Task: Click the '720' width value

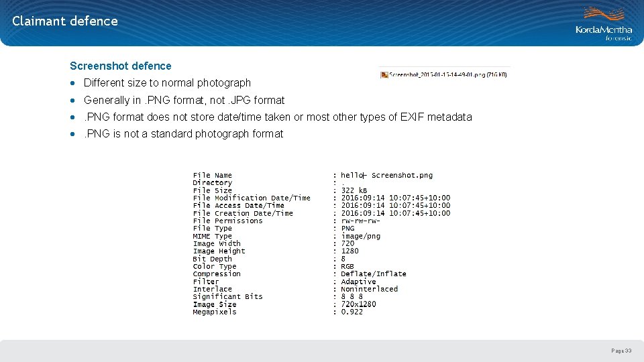Action: 347,243
